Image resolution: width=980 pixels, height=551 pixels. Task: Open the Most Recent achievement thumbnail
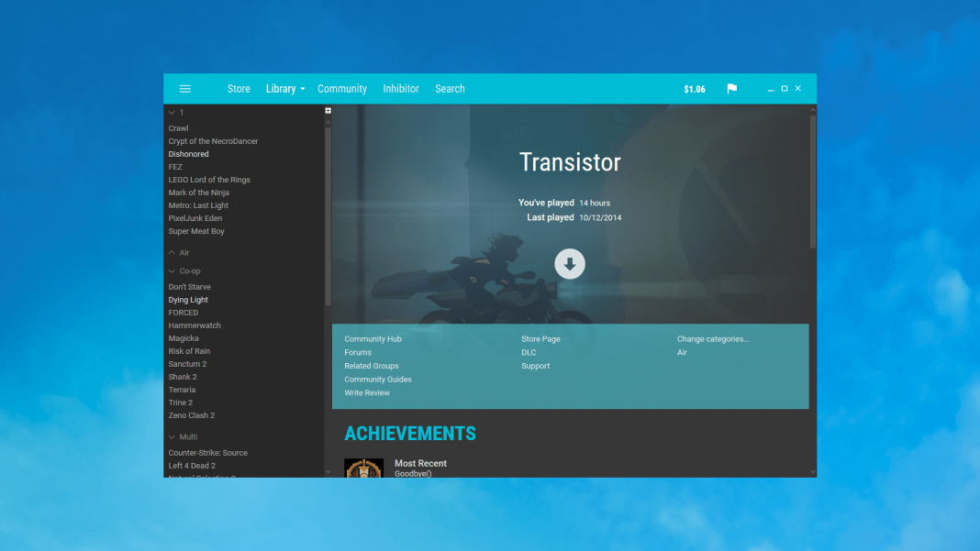pyautogui.click(x=363, y=468)
